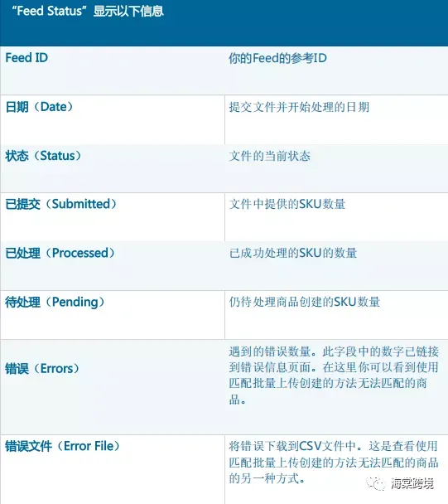Screen dimensions: 448x504
Task: Select the 已处理（Processed）label
Action: click(60, 253)
